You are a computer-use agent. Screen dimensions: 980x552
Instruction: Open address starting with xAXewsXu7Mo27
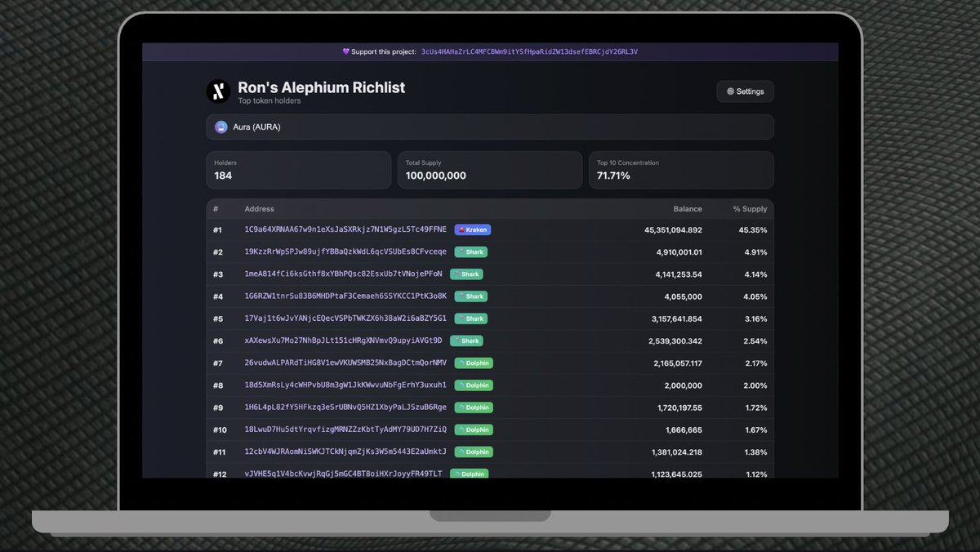pos(343,341)
